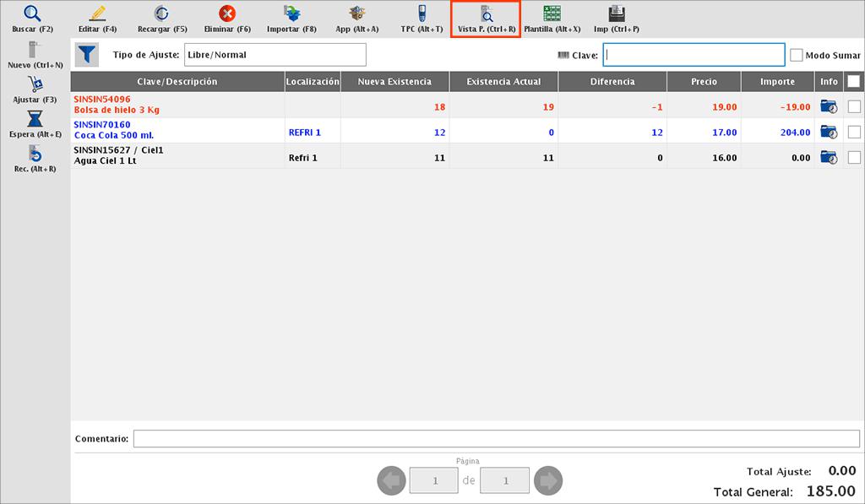Click into the Comentario text field
Image resolution: width=865 pixels, height=504 pixels.
click(x=496, y=439)
